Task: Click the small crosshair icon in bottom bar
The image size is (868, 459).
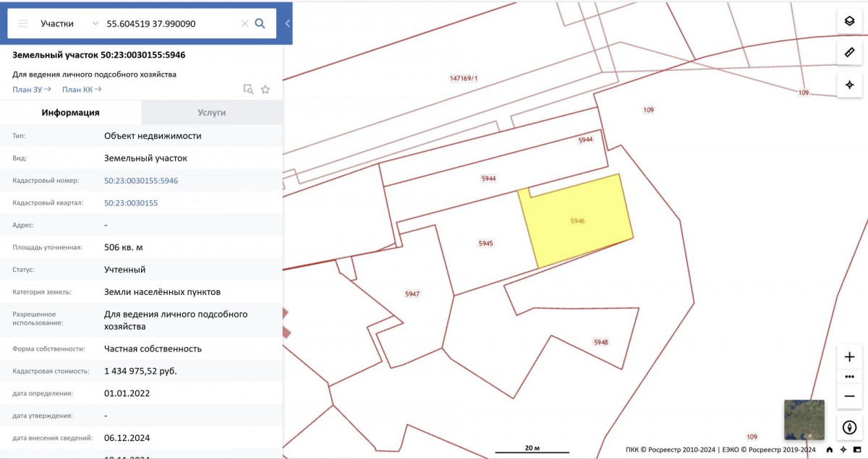Action: (x=843, y=449)
